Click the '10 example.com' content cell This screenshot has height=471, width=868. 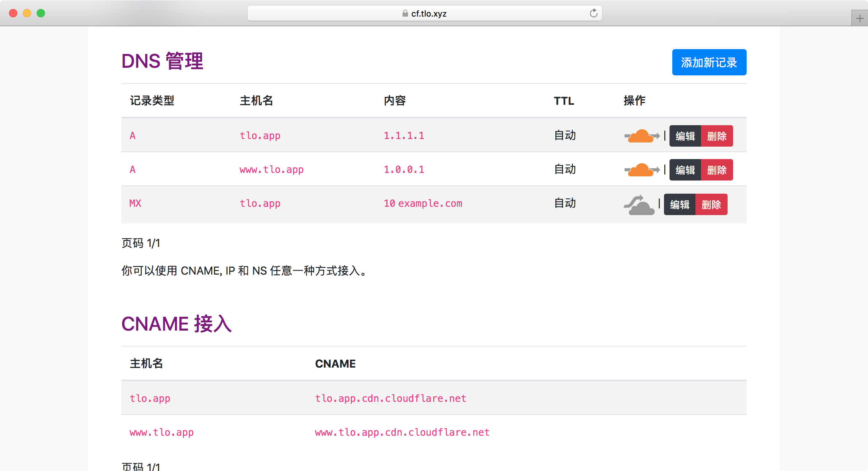pyautogui.click(x=423, y=203)
